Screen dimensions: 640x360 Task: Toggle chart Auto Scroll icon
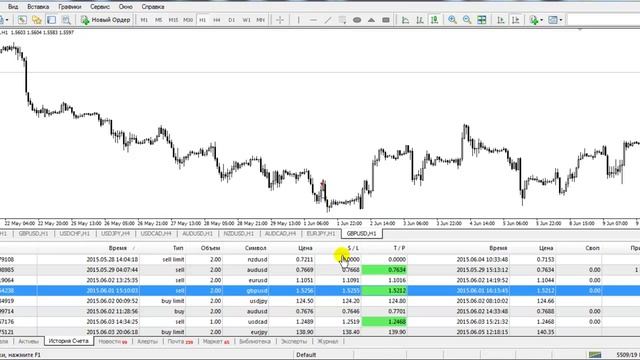[x=501, y=20]
